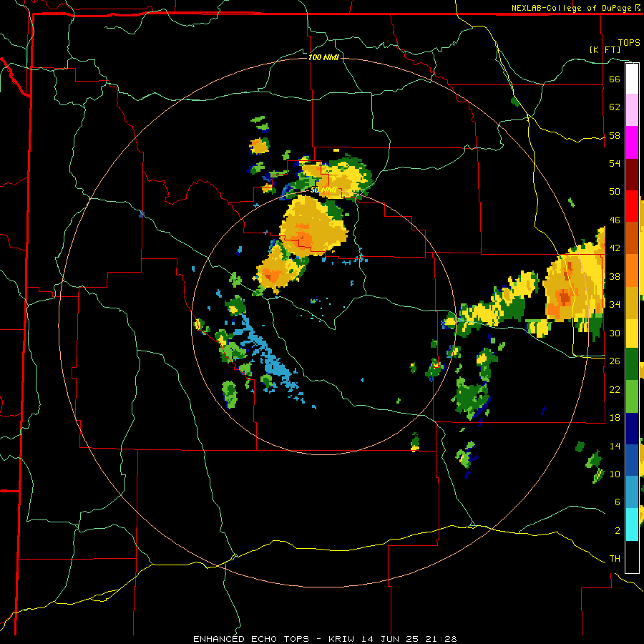Click the yellow legend swatch
The height and width of the screenshot is (644, 644).
pos(632,333)
